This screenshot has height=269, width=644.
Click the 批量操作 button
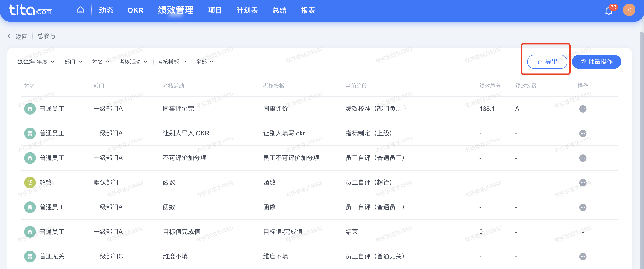pos(596,62)
